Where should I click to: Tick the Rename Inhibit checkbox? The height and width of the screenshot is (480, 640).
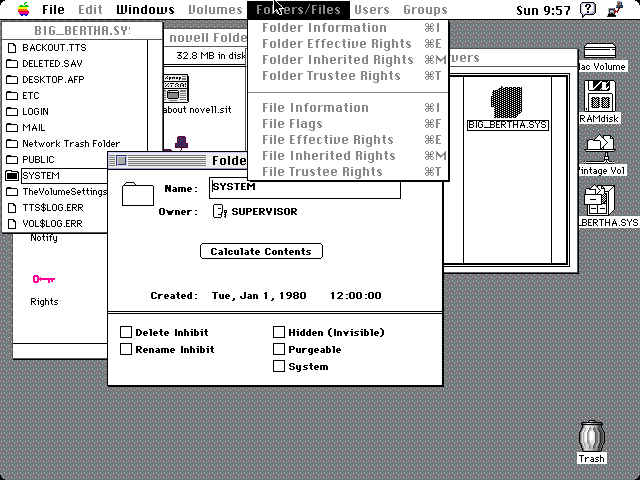[126, 350]
